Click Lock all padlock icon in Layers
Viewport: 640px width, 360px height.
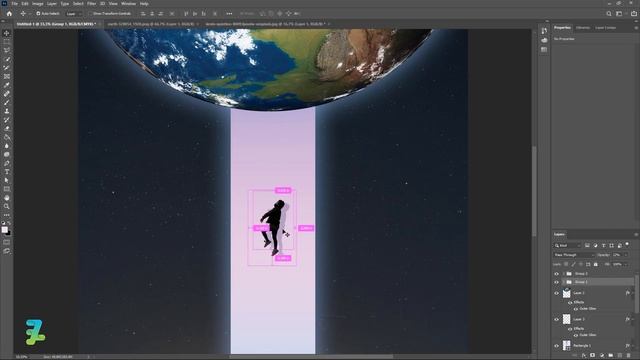click(x=596, y=264)
